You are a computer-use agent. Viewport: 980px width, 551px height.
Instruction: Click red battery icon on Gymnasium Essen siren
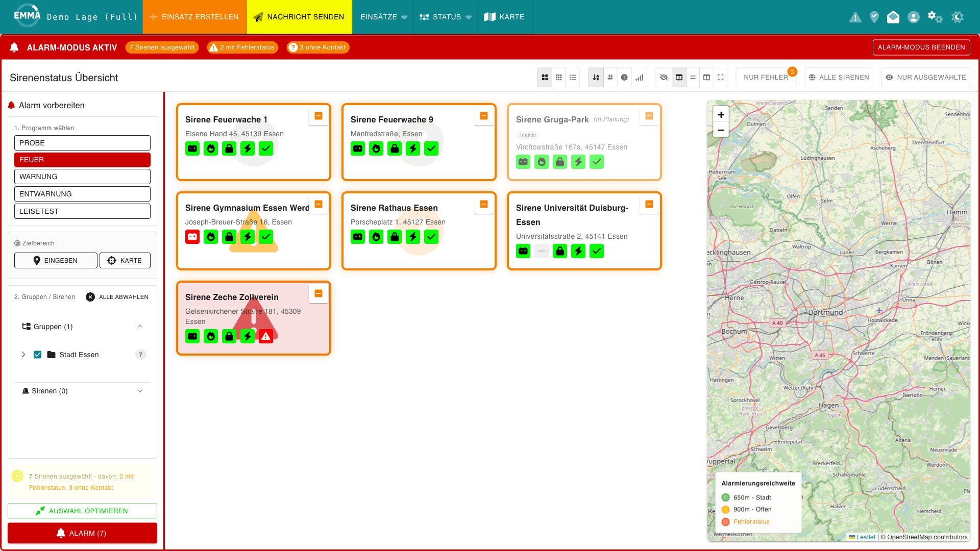click(x=192, y=237)
